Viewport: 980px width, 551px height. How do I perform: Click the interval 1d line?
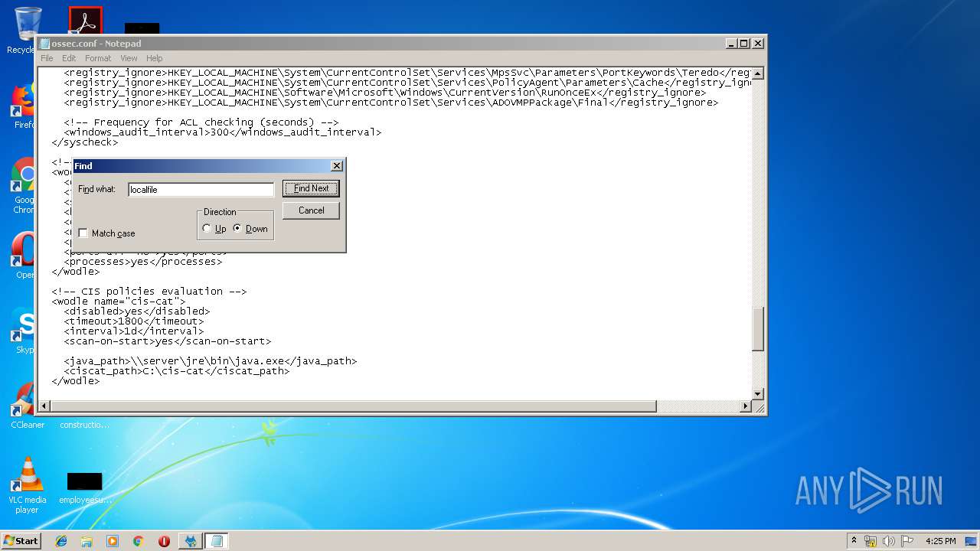(x=133, y=331)
